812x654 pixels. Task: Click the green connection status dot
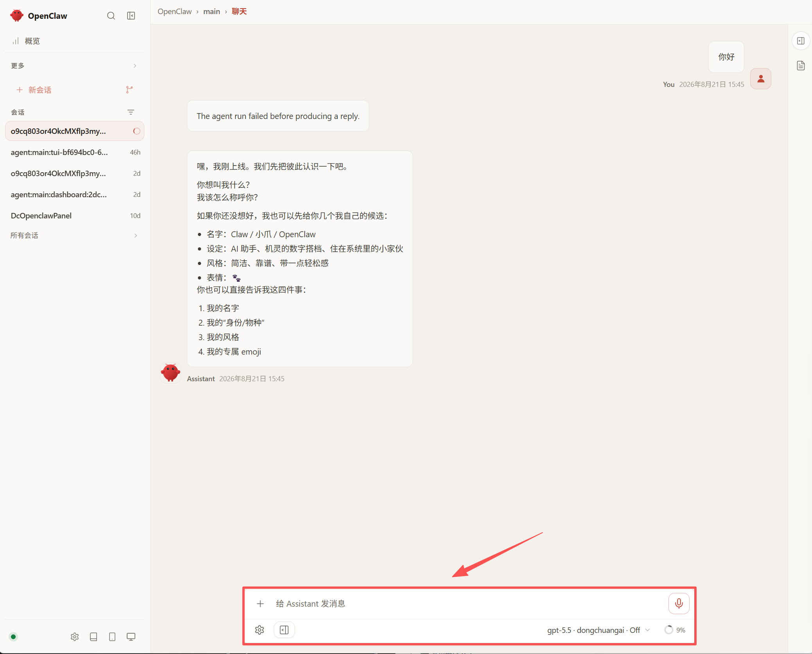[x=13, y=637]
